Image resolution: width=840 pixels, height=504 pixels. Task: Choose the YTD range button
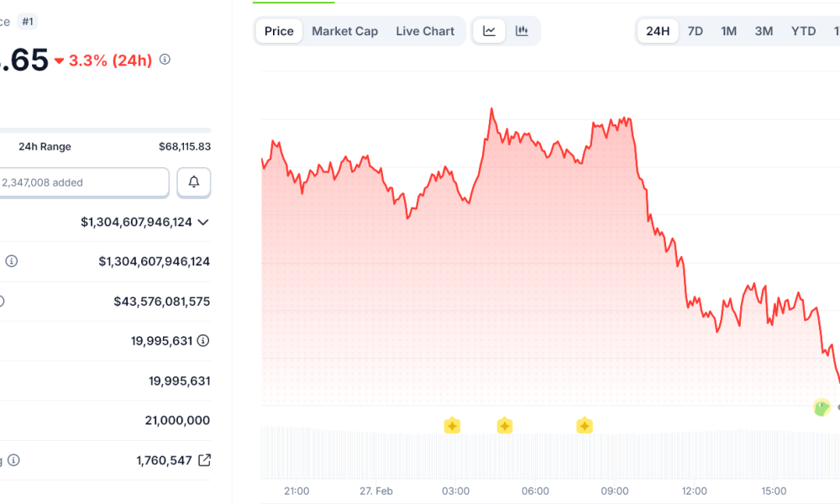click(x=803, y=31)
